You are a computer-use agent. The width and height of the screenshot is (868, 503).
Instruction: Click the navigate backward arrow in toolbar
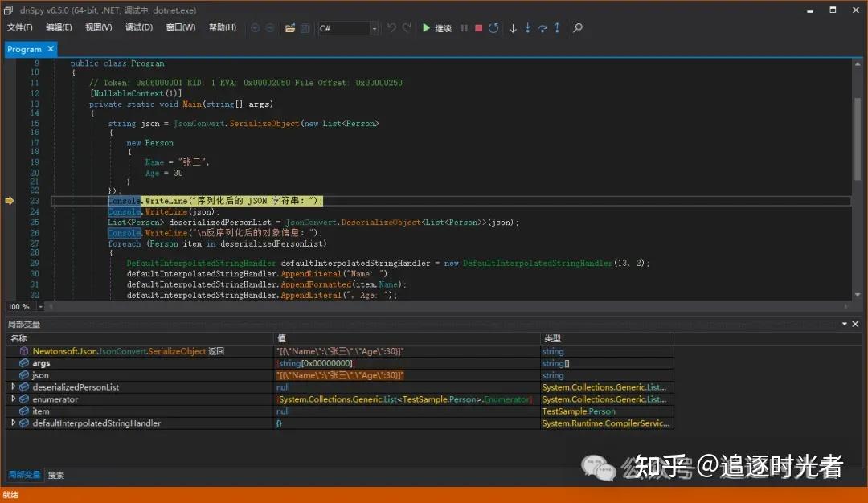click(x=255, y=27)
